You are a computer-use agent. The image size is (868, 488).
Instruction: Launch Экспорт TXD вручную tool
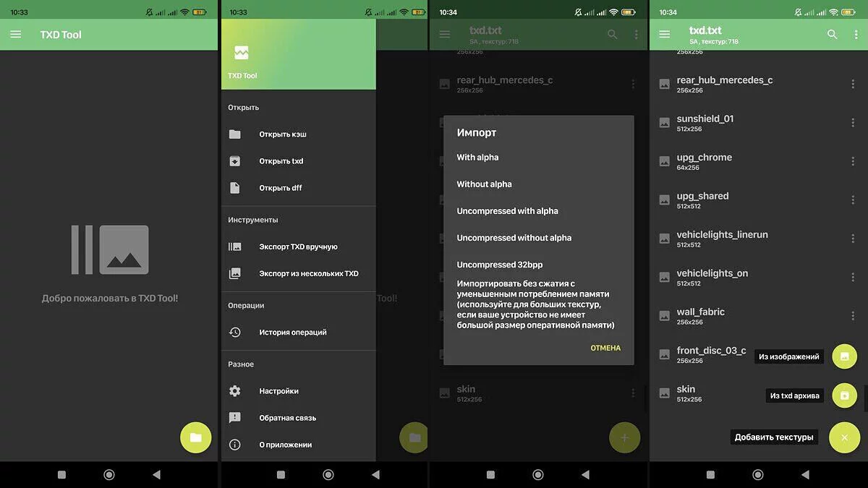(x=298, y=247)
